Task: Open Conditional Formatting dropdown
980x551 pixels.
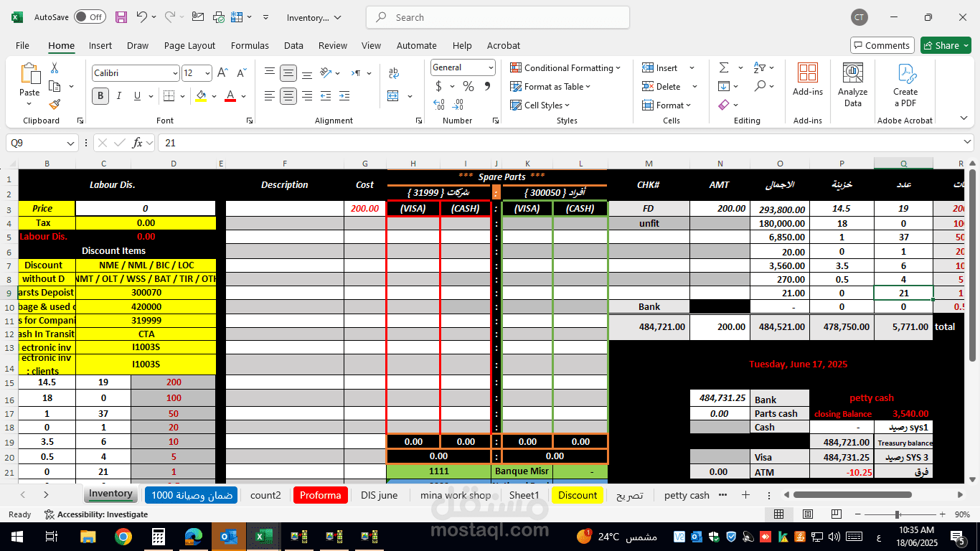Action: point(566,67)
